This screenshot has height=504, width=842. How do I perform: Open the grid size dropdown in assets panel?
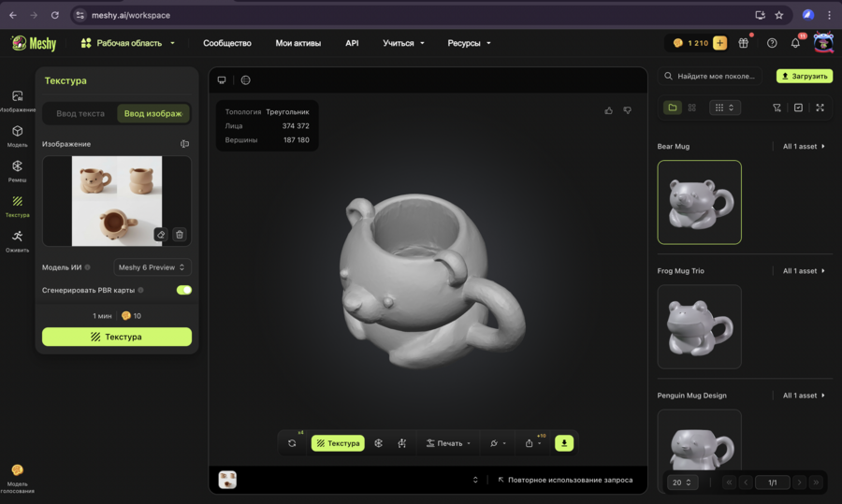coord(725,108)
